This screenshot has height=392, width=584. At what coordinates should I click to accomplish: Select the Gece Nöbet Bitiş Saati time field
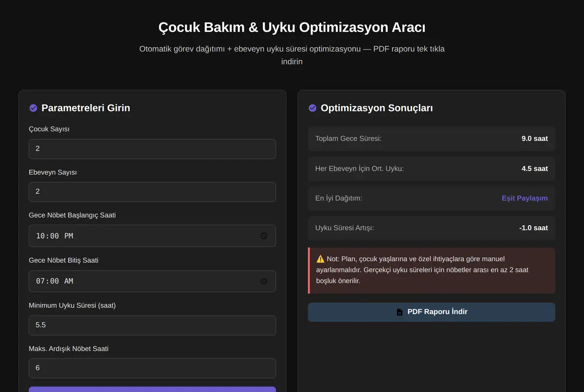(152, 281)
